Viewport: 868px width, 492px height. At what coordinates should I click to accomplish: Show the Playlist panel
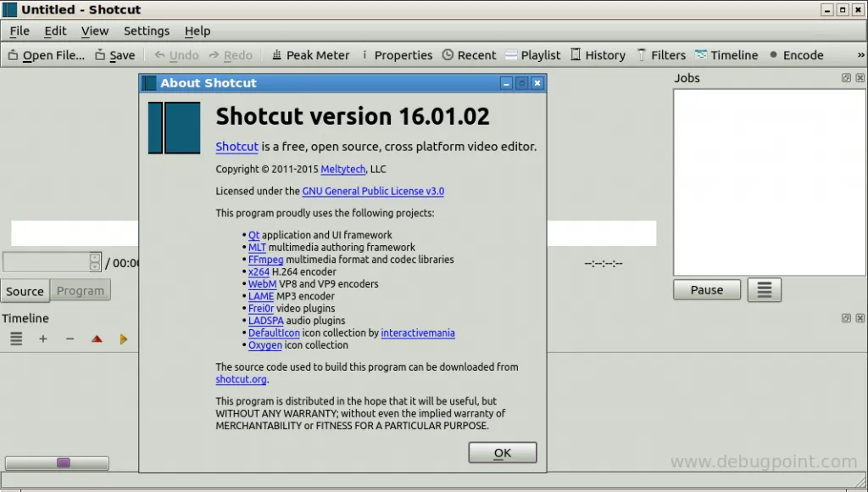click(x=532, y=55)
